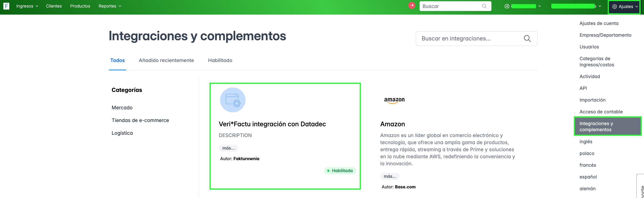Viewport: 644px width, 198px height.
Task: Select Importación menu entry
Action: click(592, 100)
